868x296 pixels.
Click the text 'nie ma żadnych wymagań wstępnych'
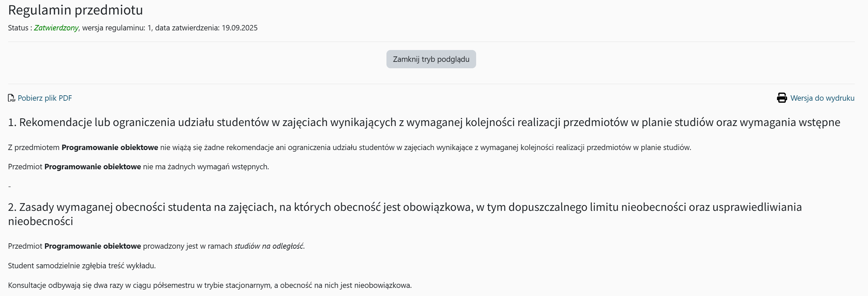(205, 167)
